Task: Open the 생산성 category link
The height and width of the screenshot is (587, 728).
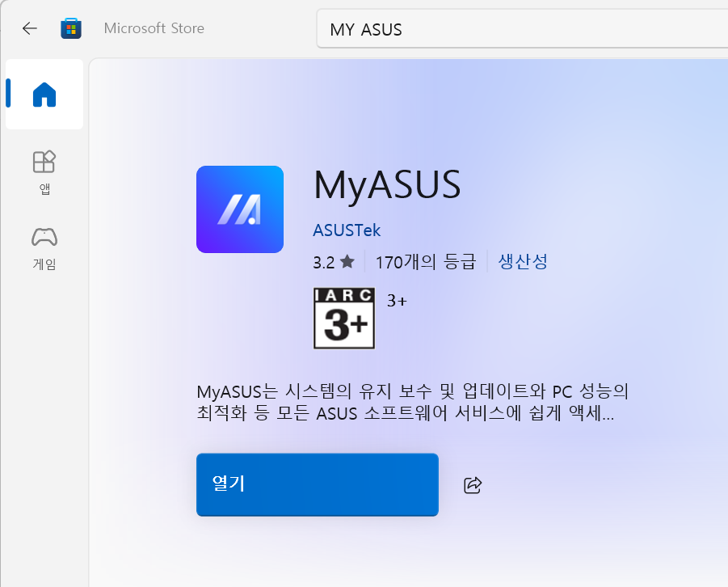Action: tap(523, 262)
